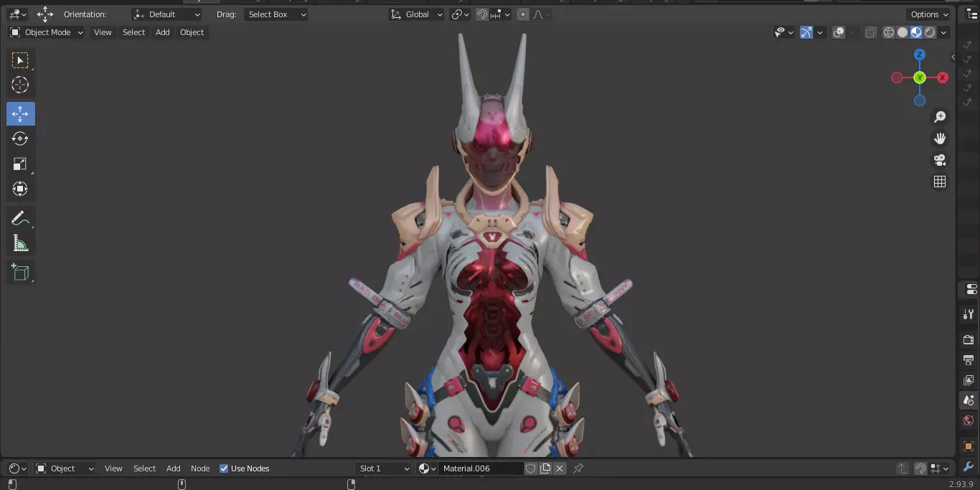This screenshot has width=980, height=490.
Task: Open the Drag Select Box dropdown
Action: coord(276,14)
